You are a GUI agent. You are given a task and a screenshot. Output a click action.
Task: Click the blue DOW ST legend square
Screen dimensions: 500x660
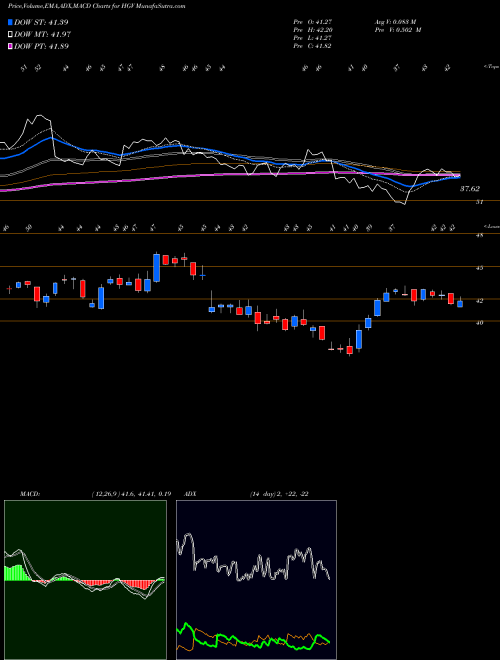10,22
